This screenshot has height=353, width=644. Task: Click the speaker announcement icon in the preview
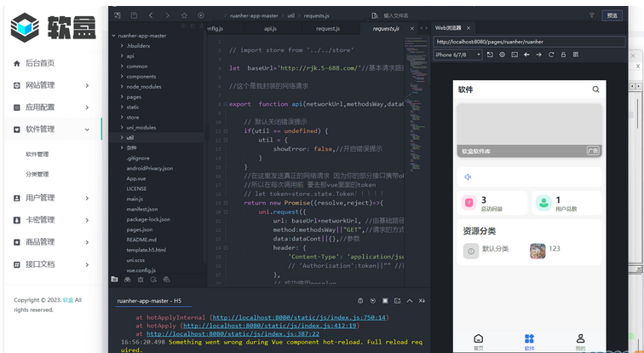(468, 177)
